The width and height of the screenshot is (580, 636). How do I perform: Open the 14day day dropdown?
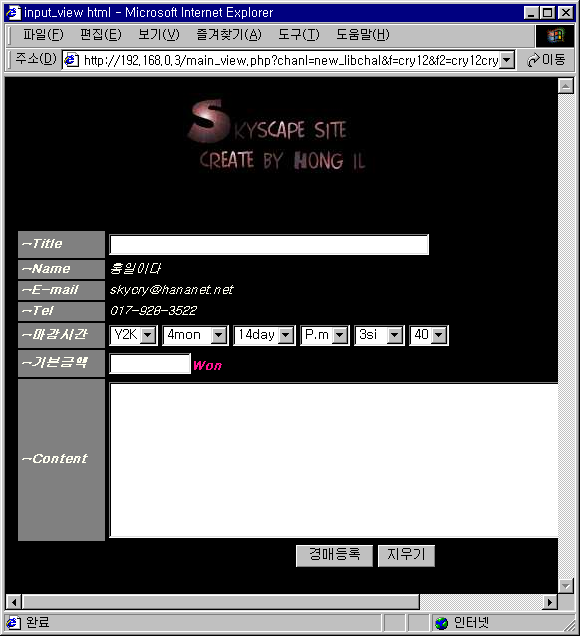[x=264, y=335]
